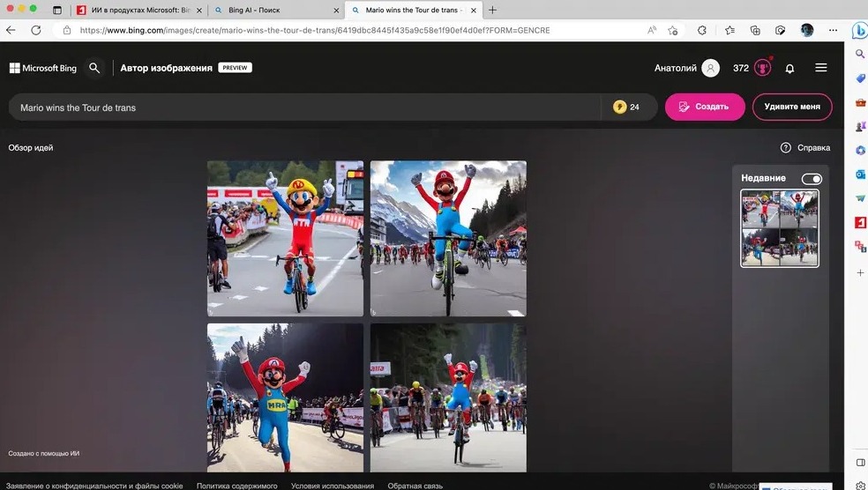The width and height of the screenshot is (868, 490).
Task: Open the notifications bell
Action: (x=789, y=68)
